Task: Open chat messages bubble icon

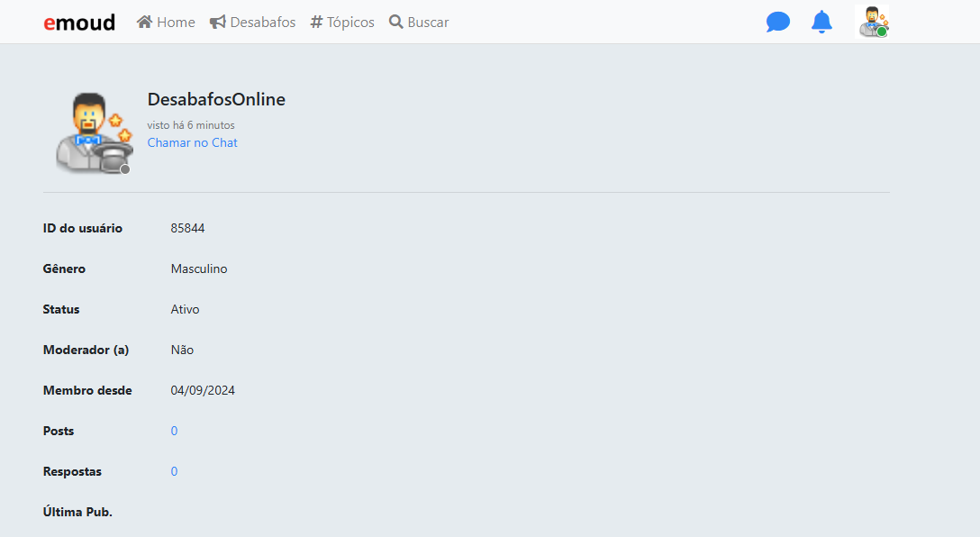Action: (778, 22)
